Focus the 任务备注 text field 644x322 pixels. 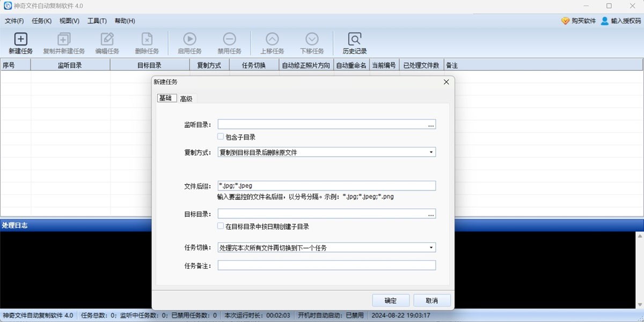point(326,265)
